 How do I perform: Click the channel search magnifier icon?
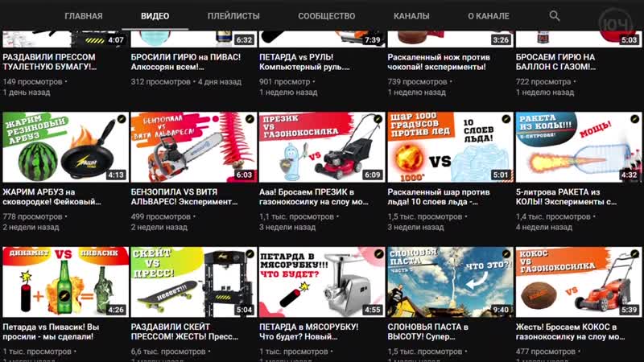[x=555, y=16]
